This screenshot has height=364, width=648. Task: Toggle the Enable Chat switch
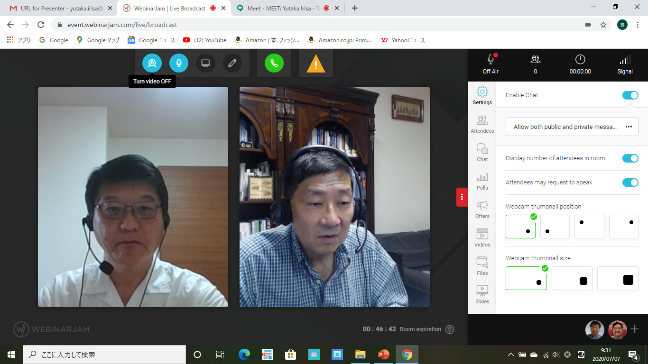(630, 95)
